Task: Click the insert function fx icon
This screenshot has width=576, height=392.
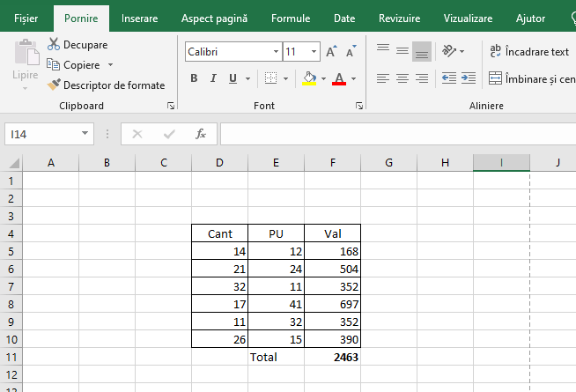Action: 201,134
